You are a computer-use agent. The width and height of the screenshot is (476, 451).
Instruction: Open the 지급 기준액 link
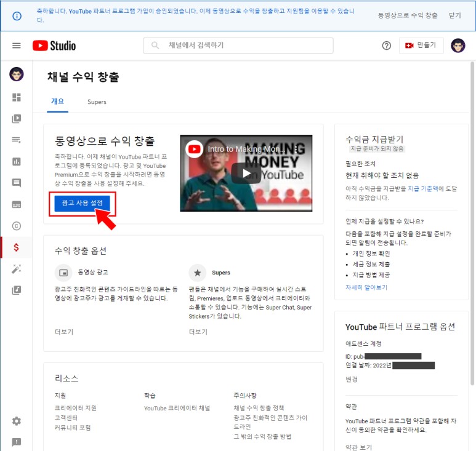(x=423, y=189)
